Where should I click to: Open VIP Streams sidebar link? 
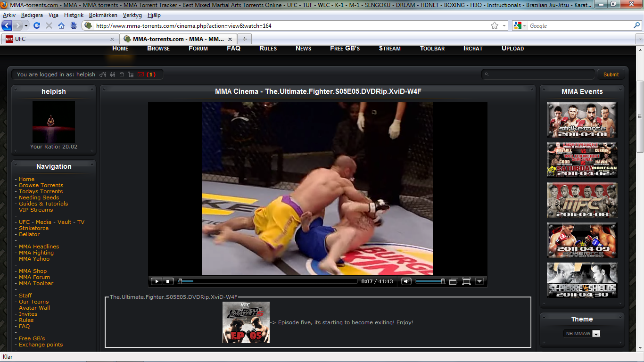click(36, 210)
